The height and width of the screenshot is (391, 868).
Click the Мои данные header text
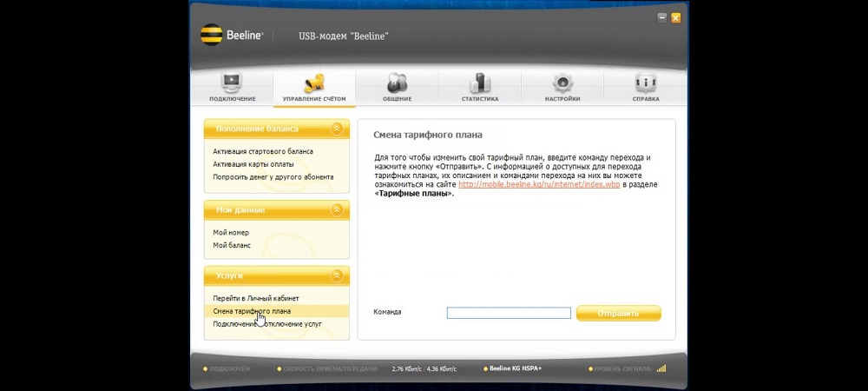coord(240,210)
